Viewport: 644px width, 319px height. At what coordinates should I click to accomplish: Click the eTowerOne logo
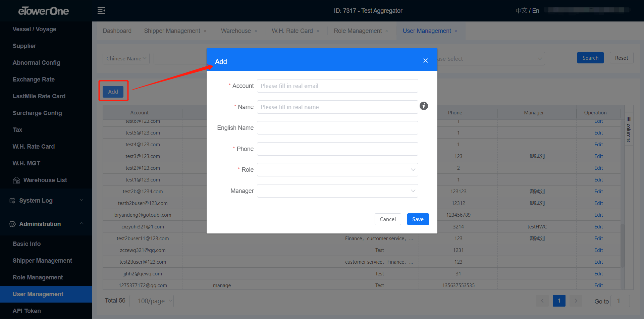44,11
